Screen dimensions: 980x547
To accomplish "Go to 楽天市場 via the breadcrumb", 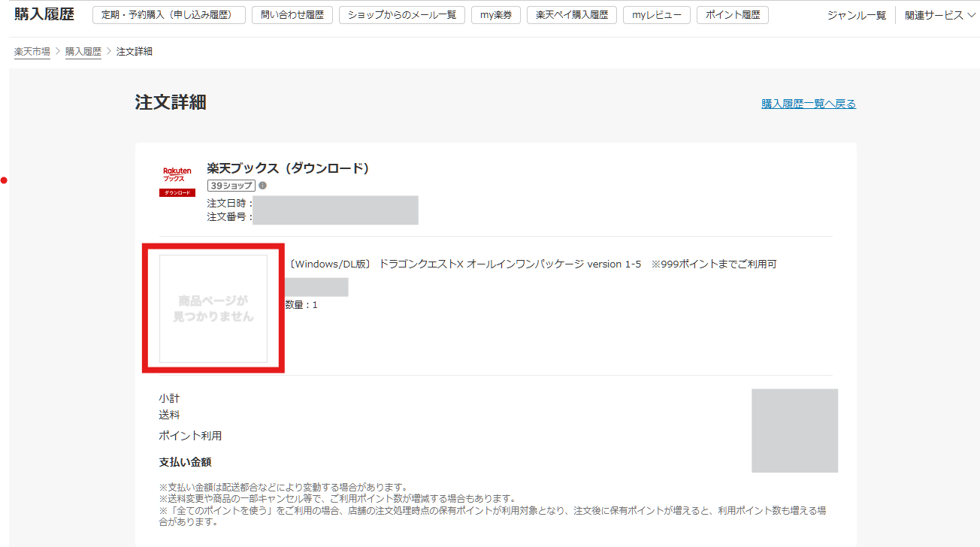I will 32,51.
